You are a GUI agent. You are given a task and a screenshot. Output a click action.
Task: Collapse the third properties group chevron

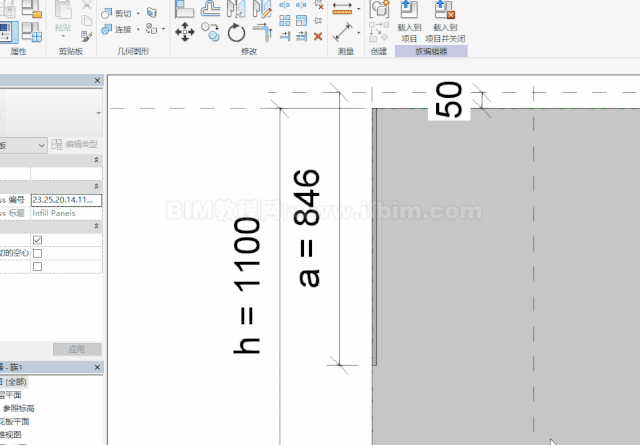(x=96, y=226)
